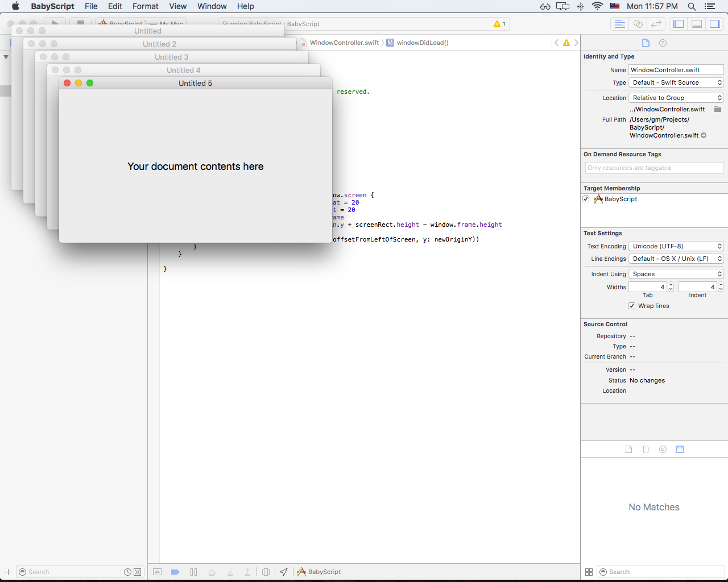Screen dimensions: 728x582
Task: Click the yellow warning count button
Action: 500,24
